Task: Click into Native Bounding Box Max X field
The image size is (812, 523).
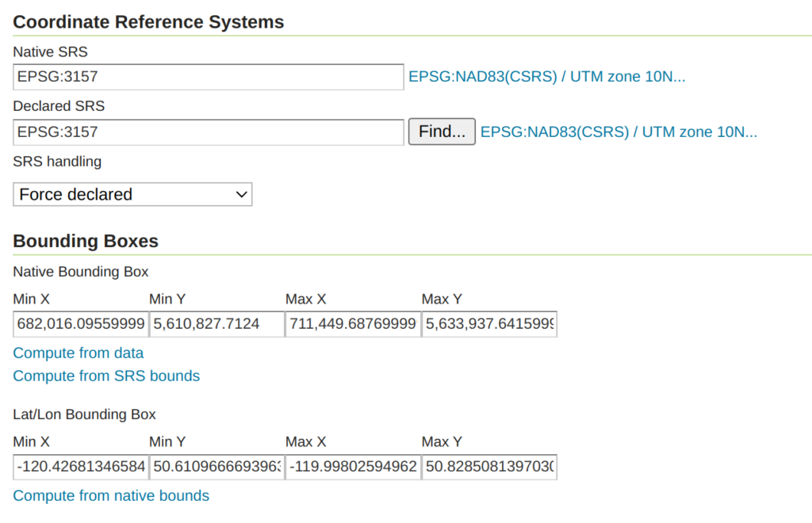Action: click(353, 324)
